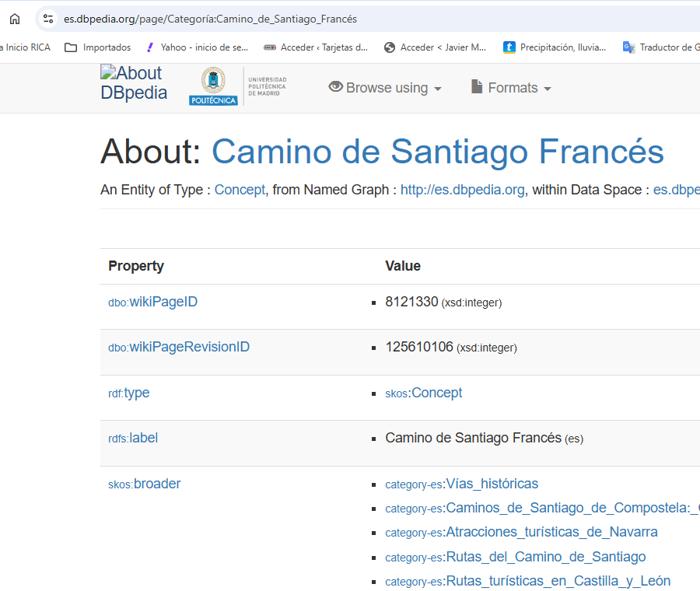Open the Yahoo bookmark

coord(197,47)
